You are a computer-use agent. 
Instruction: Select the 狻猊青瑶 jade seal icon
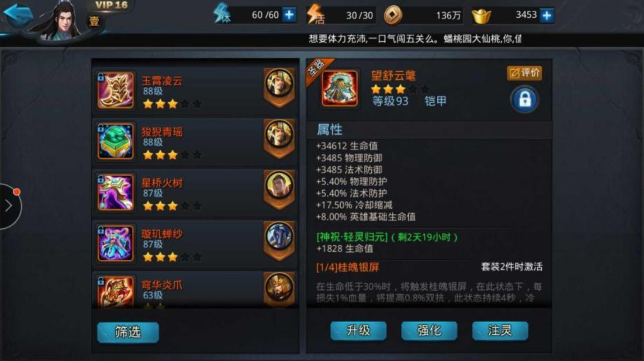click(116, 141)
